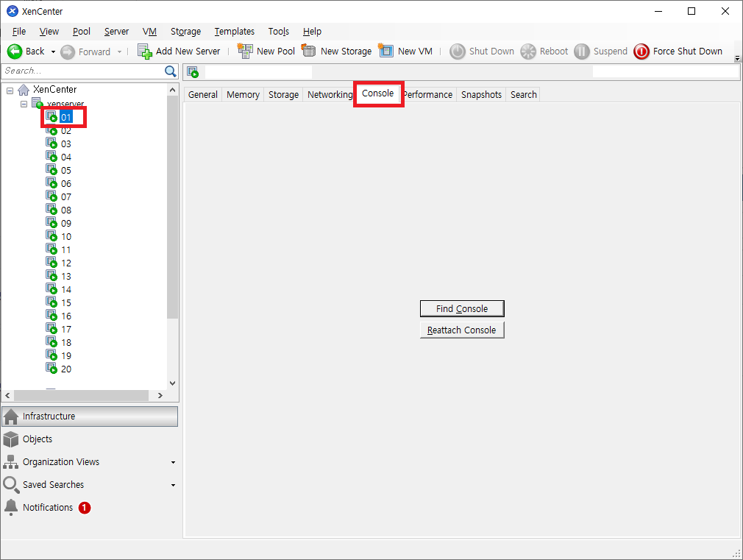Click the search magnifier icon
This screenshot has height=560, width=743.
[170, 71]
